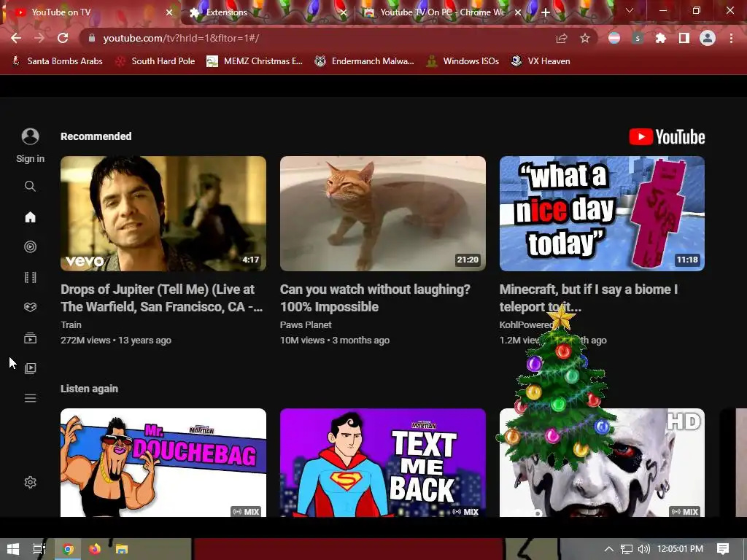Click the Sign in account avatar
Screen dimensions: 747x560
(30, 136)
